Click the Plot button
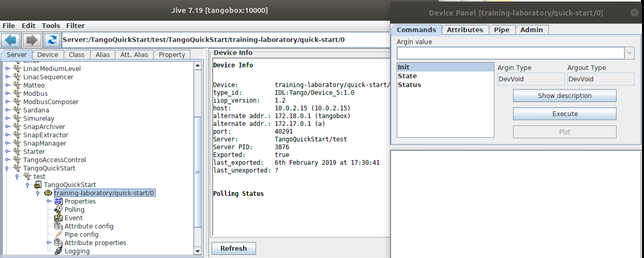This screenshot has height=258, width=644. [x=565, y=132]
